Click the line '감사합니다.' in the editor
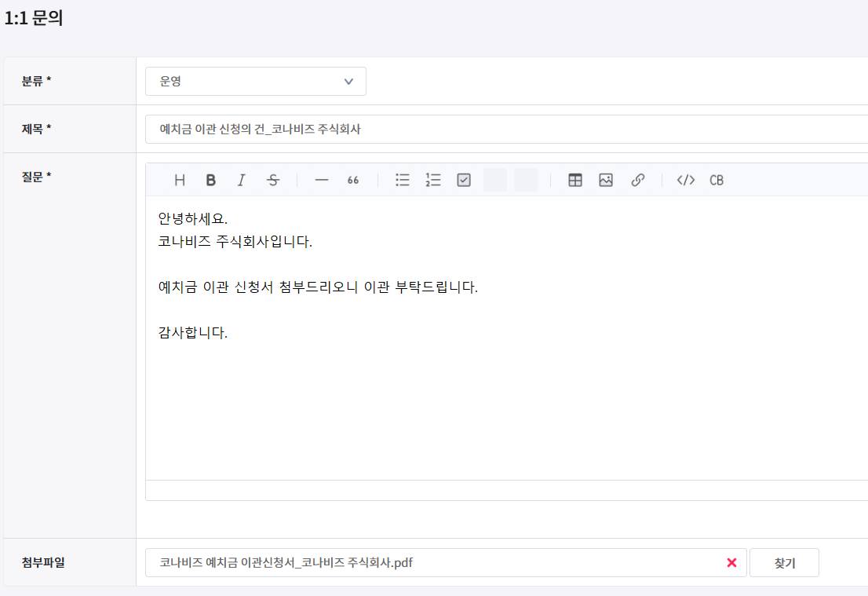The width and height of the screenshot is (868, 596). pos(192,332)
